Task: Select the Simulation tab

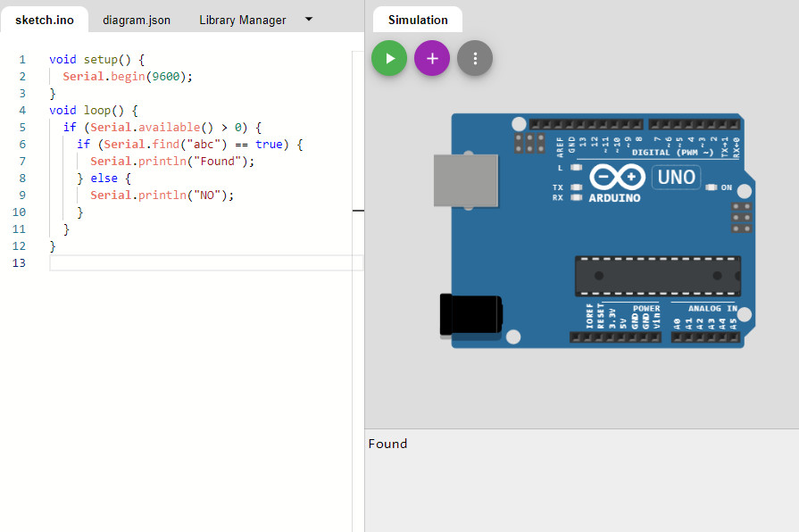Action: 418,20
